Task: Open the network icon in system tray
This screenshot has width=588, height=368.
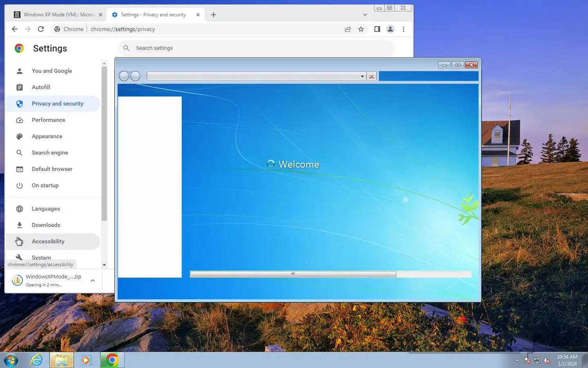Action: click(537, 360)
